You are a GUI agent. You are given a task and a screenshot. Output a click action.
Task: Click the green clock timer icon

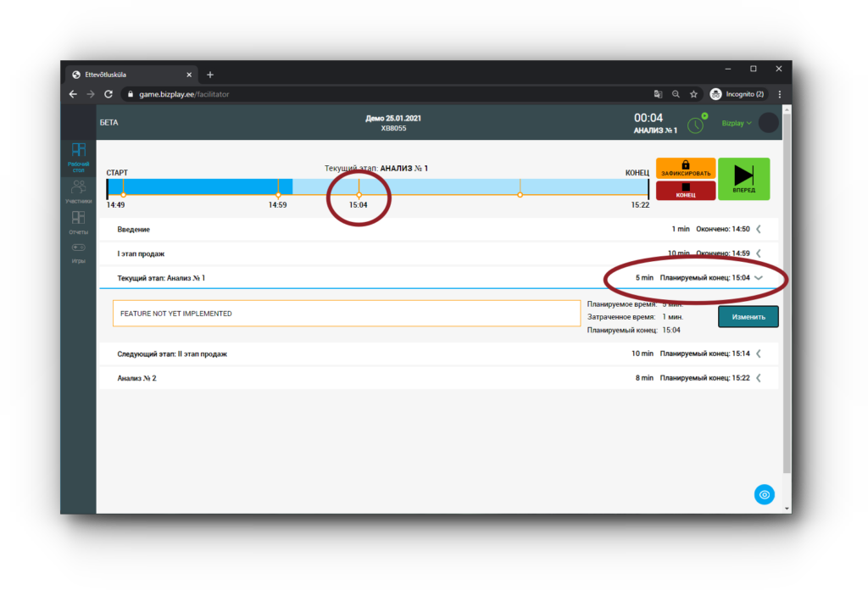pos(695,125)
